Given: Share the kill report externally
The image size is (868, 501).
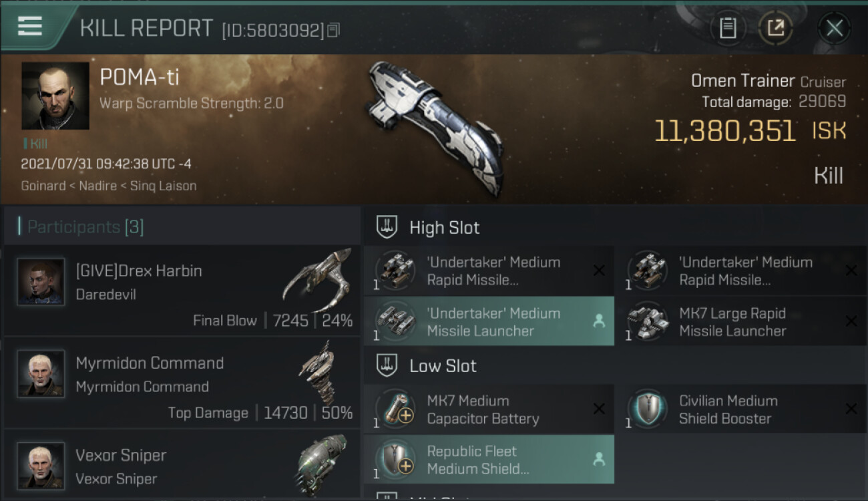Looking at the screenshot, I should [775, 28].
